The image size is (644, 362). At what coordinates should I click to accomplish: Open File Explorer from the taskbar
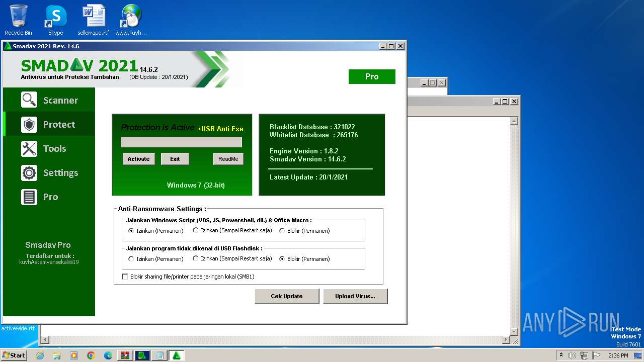(57, 355)
